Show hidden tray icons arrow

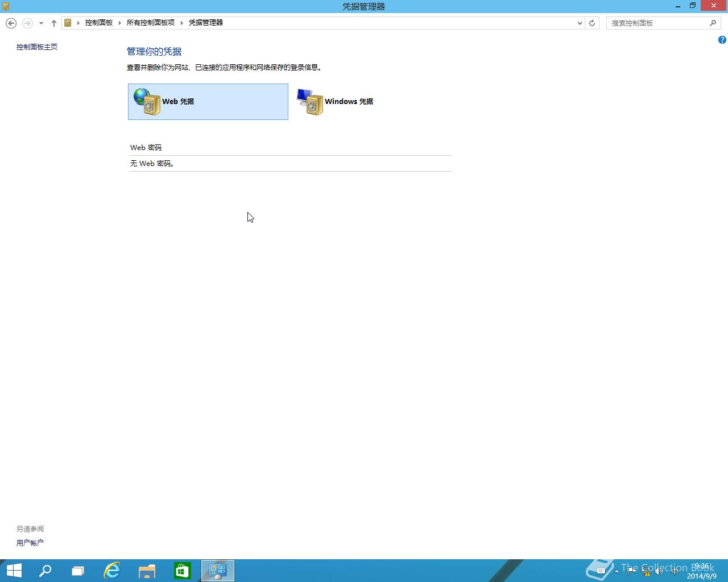point(617,571)
